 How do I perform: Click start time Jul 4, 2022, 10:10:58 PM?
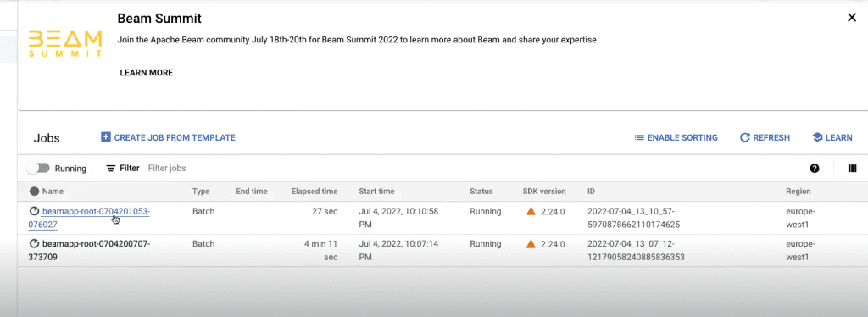click(x=398, y=218)
